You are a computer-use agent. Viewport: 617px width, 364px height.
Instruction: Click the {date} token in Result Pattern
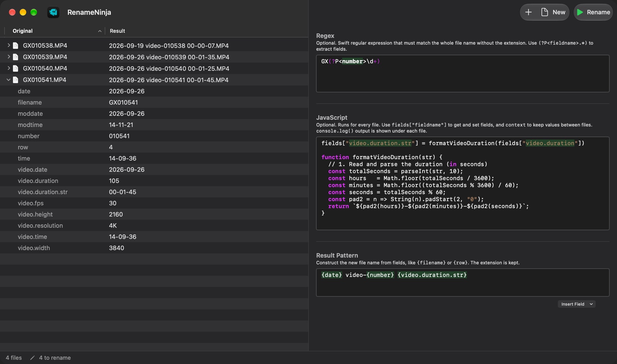332,275
